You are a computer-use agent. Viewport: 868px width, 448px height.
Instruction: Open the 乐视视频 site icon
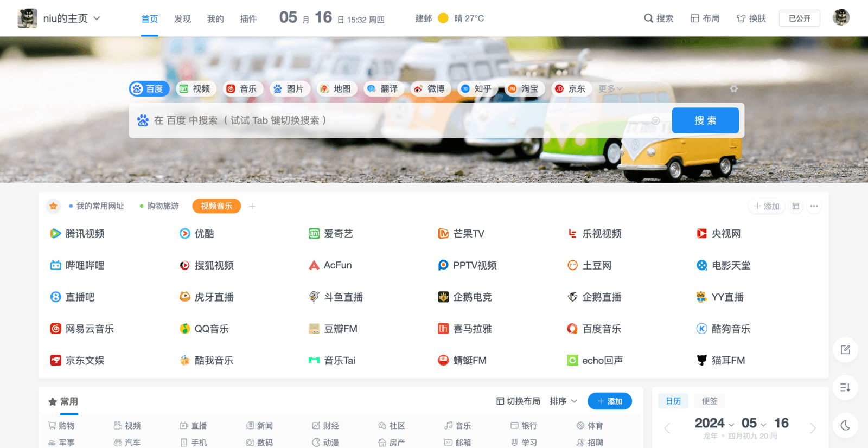(572, 234)
